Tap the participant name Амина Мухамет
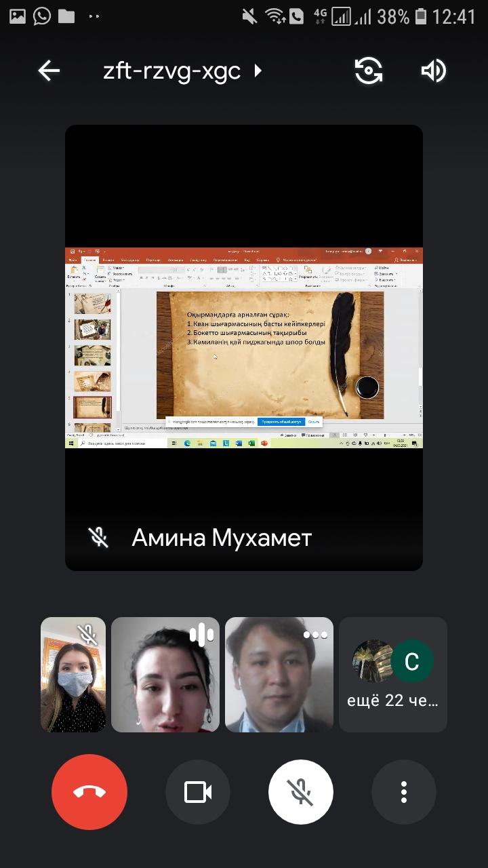The height and width of the screenshot is (868, 488). [x=222, y=538]
